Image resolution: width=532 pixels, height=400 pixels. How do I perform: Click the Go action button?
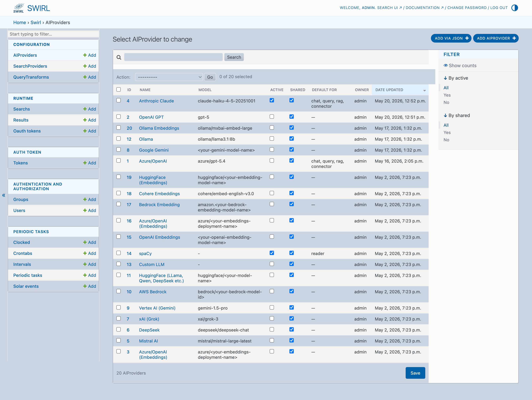[x=210, y=77]
